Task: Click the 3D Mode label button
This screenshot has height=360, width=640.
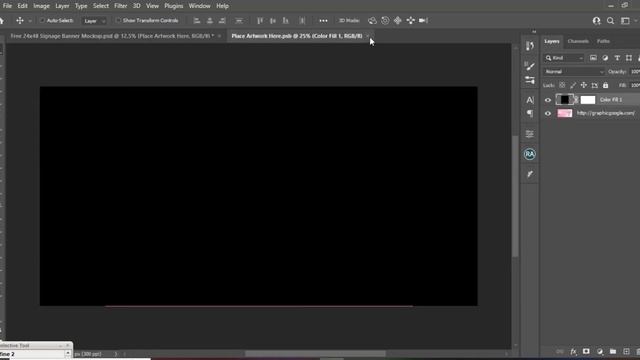Action: pyautogui.click(x=349, y=20)
